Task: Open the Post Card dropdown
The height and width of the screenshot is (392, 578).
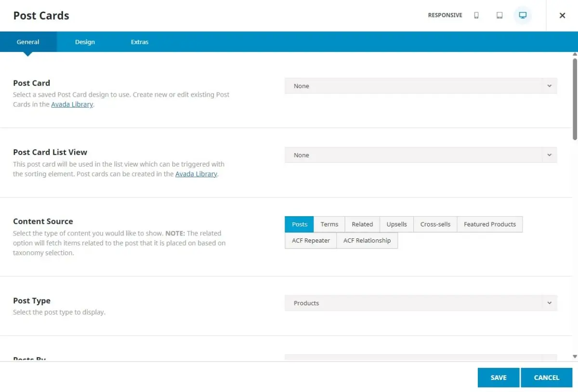Action: click(x=420, y=86)
